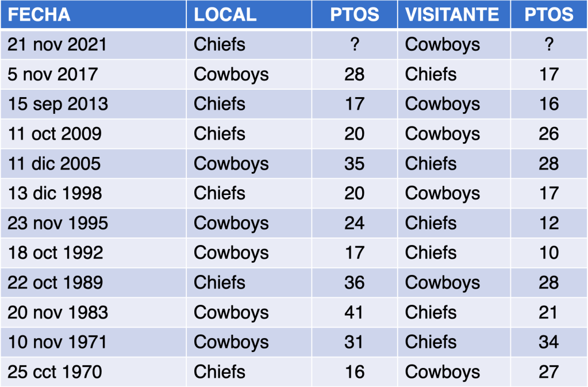The height and width of the screenshot is (387, 588).
Task: Click the local score 41 cell
Action: click(x=355, y=313)
